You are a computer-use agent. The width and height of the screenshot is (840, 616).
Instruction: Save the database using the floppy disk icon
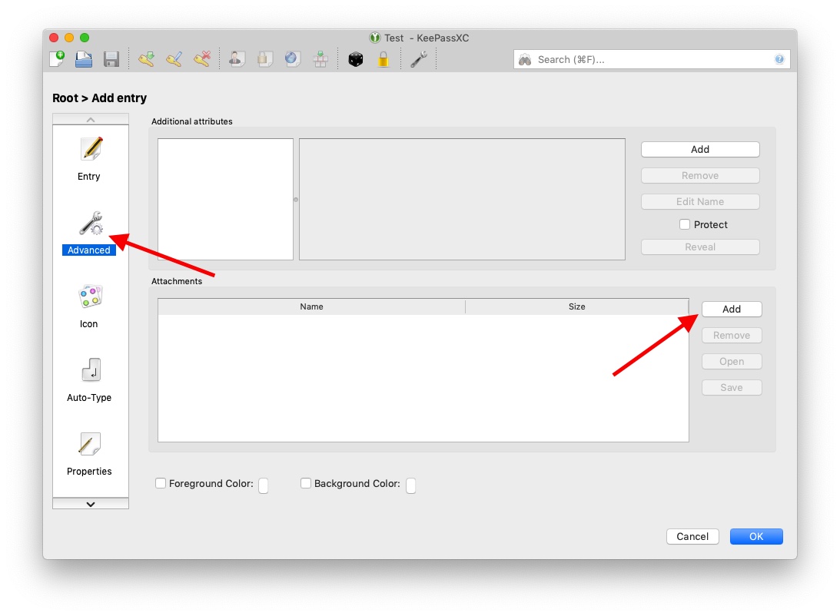pyautogui.click(x=111, y=58)
